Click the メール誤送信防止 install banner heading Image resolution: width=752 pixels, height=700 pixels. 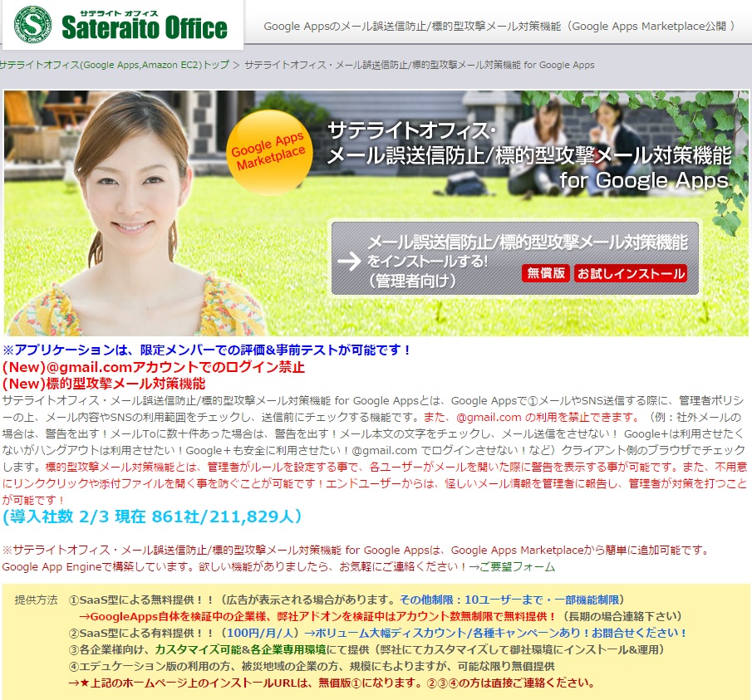(x=528, y=242)
